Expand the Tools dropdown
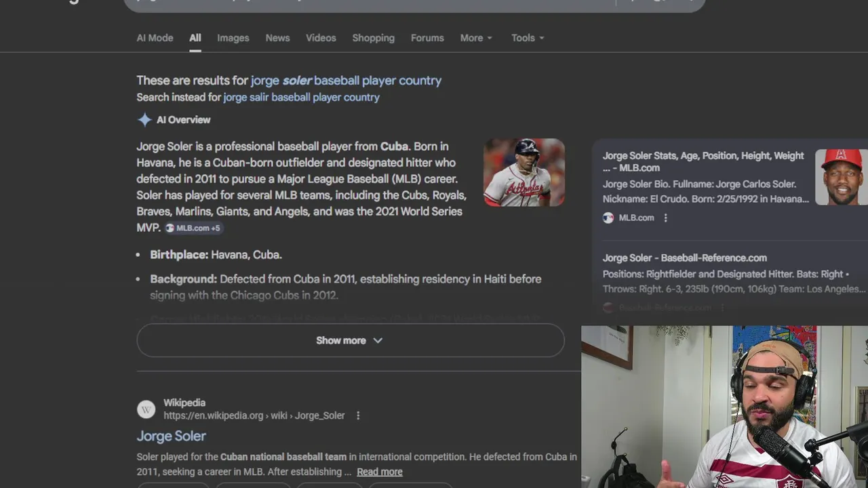This screenshot has width=868, height=488. tap(528, 38)
